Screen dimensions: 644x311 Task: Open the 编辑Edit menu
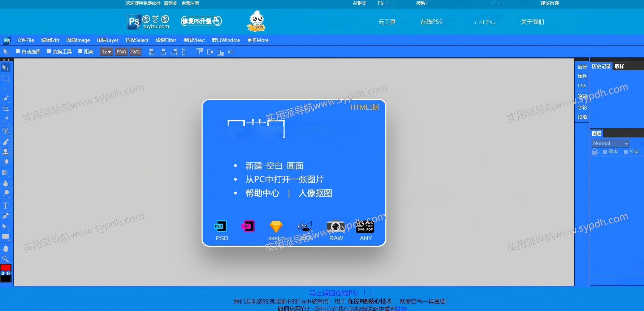(x=50, y=40)
